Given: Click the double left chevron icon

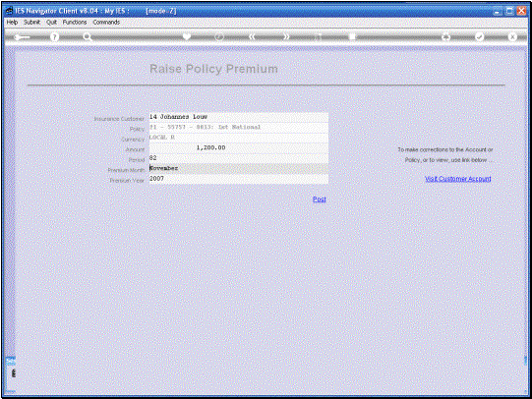Looking at the screenshot, I should coord(252,36).
